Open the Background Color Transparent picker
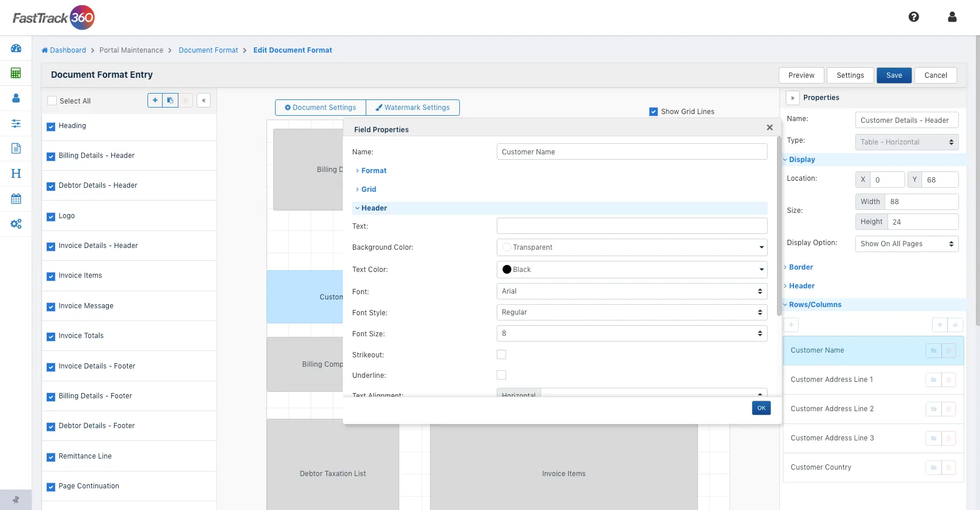The width and height of the screenshot is (980, 510). click(632, 247)
